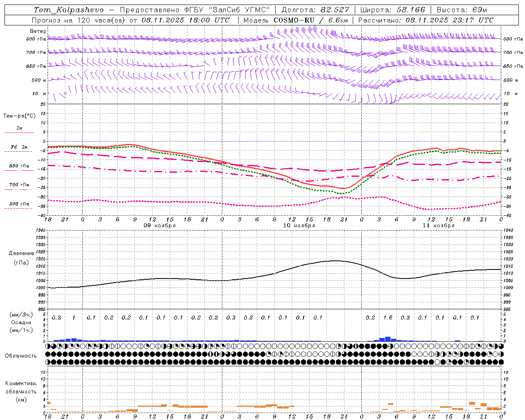
Task: Select the latitude value Широта: 58.166
Action: click(x=393, y=10)
